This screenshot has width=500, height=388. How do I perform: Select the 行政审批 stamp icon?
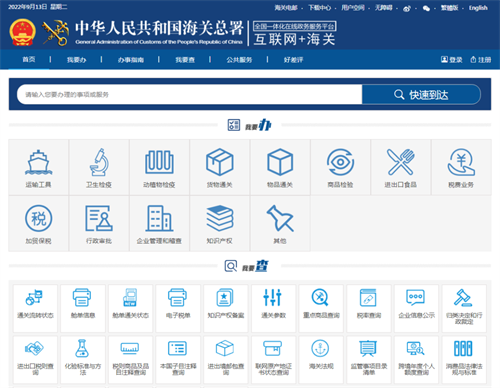(99, 218)
